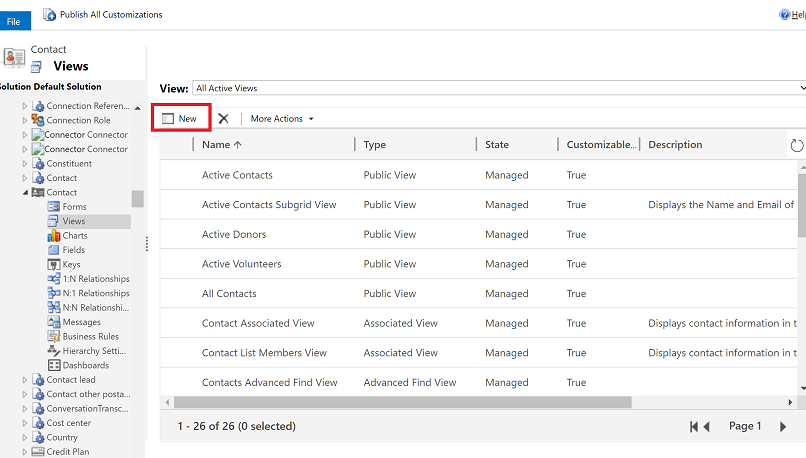
Task: Go to first page arrow icon
Action: pyautogui.click(x=694, y=426)
